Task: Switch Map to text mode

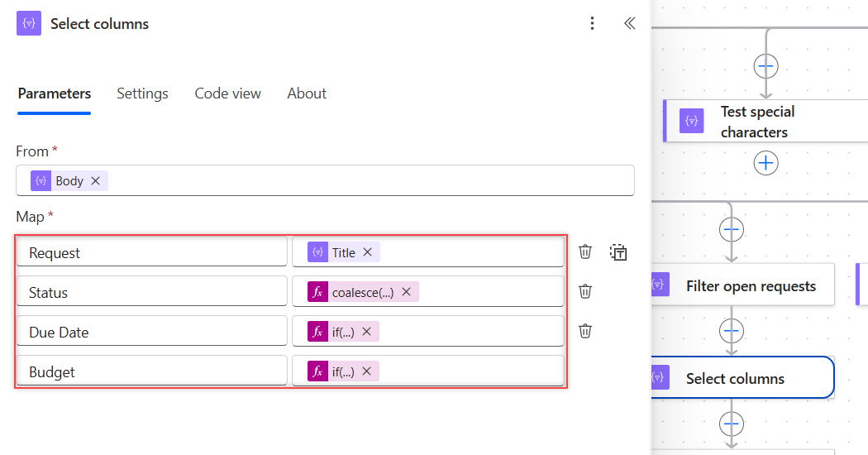Action: pyautogui.click(x=618, y=252)
